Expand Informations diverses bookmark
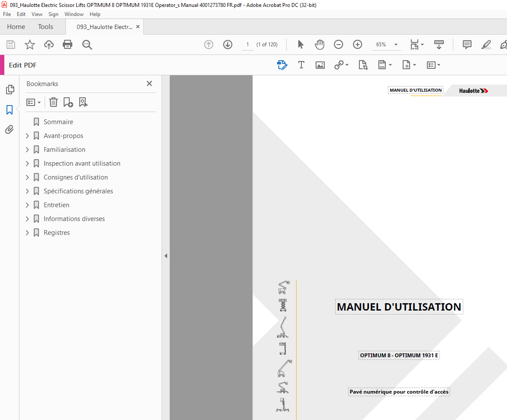 tap(27, 219)
